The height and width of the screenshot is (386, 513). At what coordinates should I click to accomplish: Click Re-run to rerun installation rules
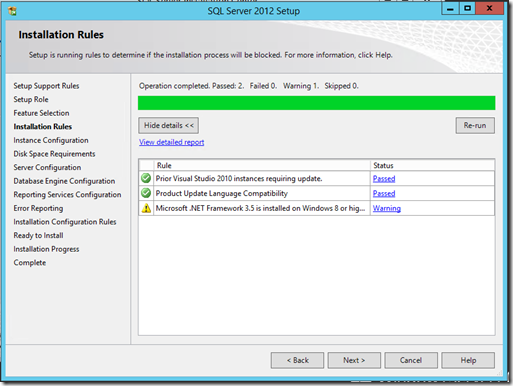point(475,125)
